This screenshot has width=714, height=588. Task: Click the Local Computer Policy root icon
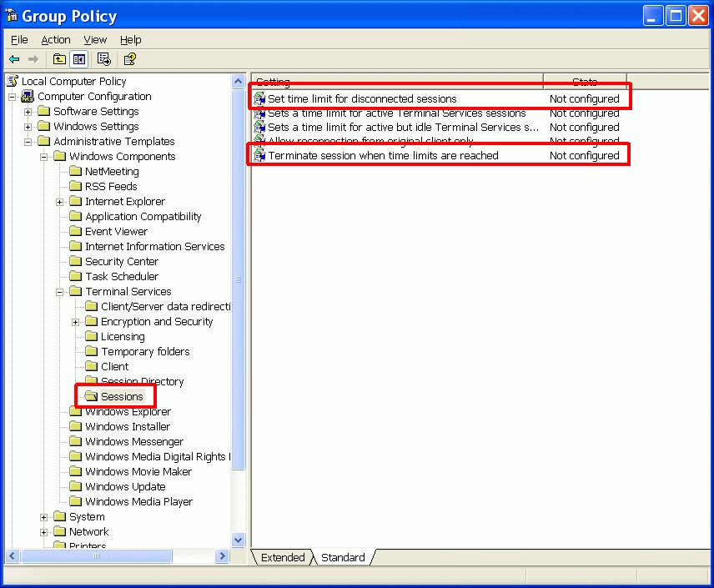pos(13,81)
